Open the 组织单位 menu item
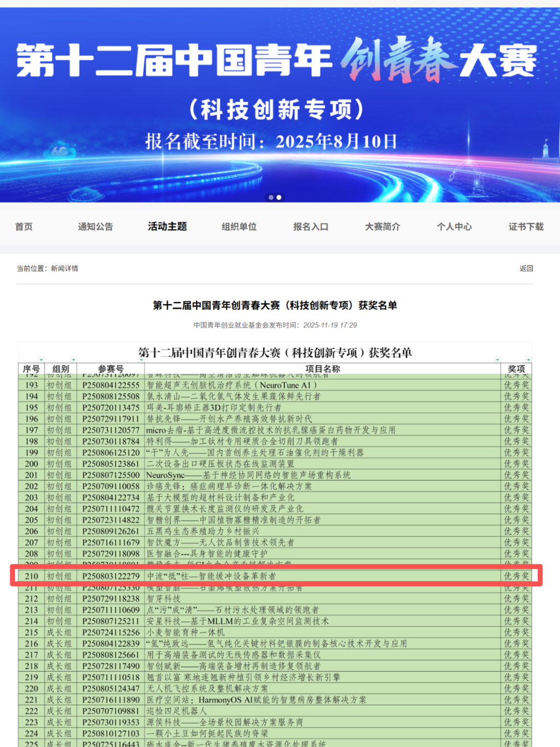The width and height of the screenshot is (560, 747). pyautogui.click(x=239, y=227)
